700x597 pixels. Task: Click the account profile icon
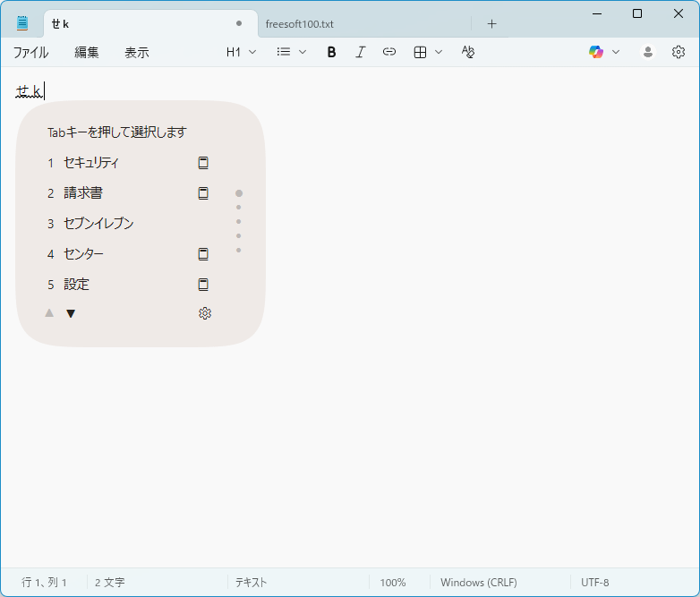[x=647, y=52]
